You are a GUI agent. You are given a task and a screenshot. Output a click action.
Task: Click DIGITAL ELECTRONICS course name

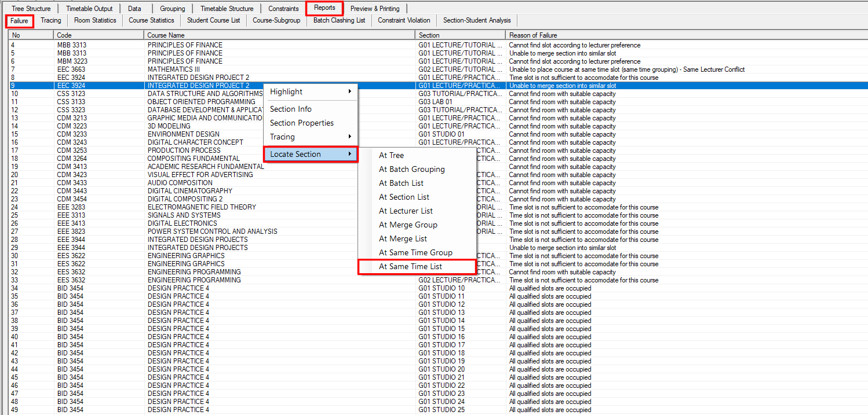coord(183,223)
